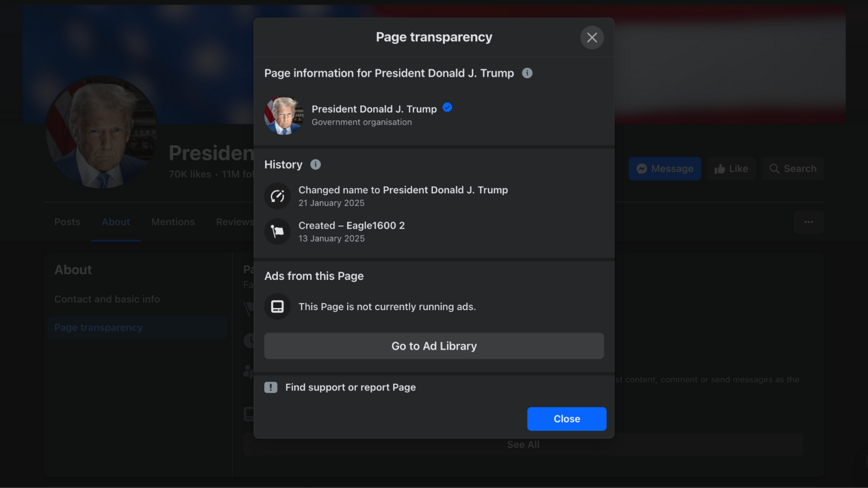The height and width of the screenshot is (488, 868).
Task: Select Contact and basic info in the sidebar
Action: (x=107, y=299)
